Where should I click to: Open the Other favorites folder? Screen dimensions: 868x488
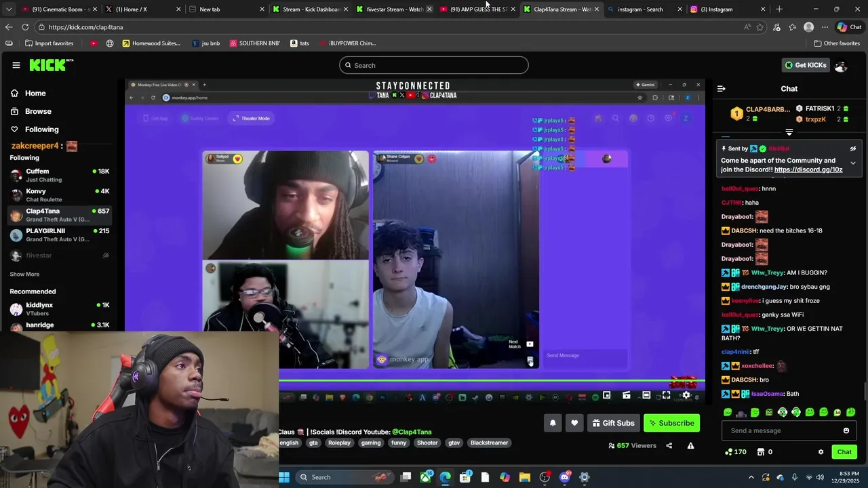tap(837, 43)
